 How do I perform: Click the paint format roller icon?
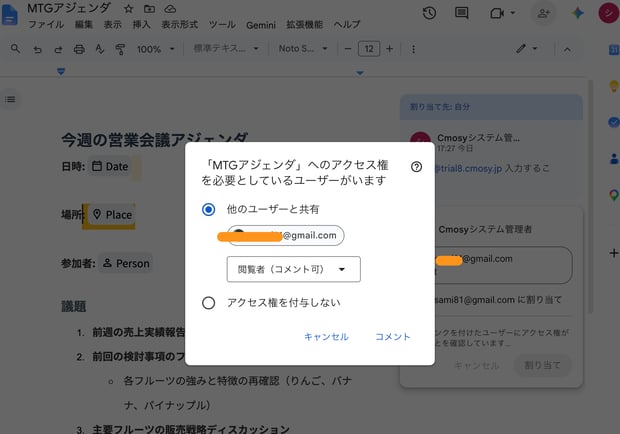[x=120, y=49]
